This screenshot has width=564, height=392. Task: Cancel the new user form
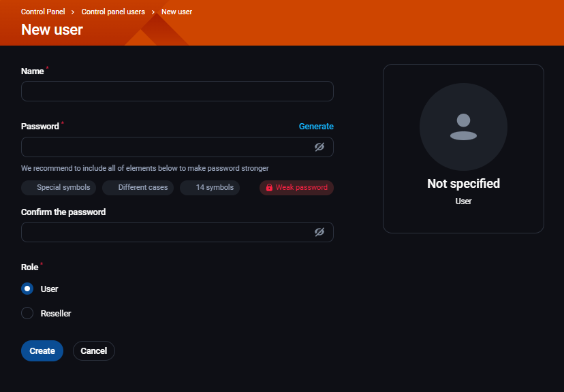[x=94, y=351]
